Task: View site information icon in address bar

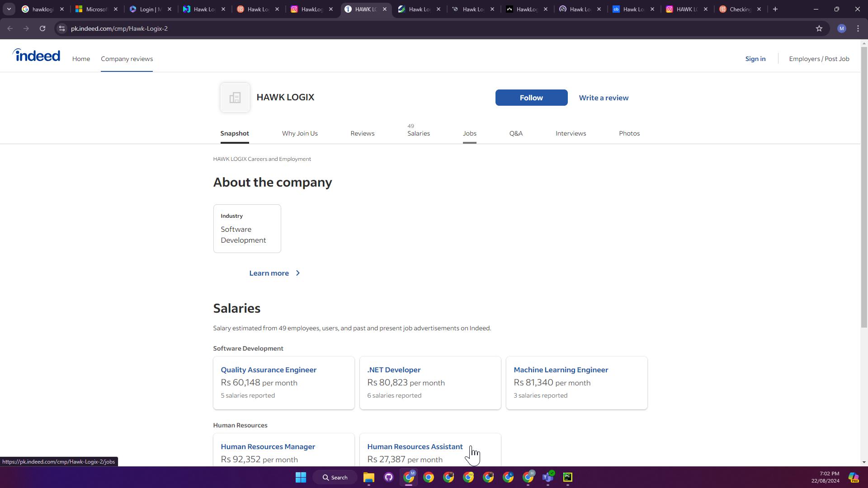Action: [x=62, y=28]
